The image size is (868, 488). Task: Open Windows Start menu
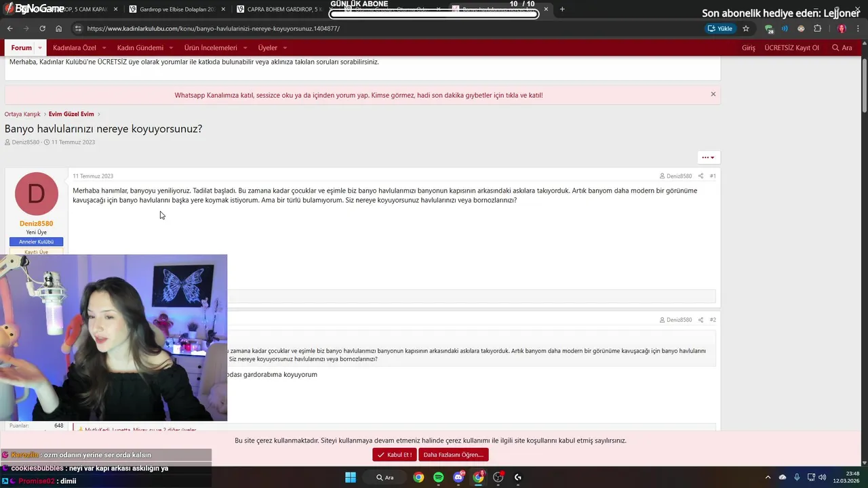tap(350, 477)
